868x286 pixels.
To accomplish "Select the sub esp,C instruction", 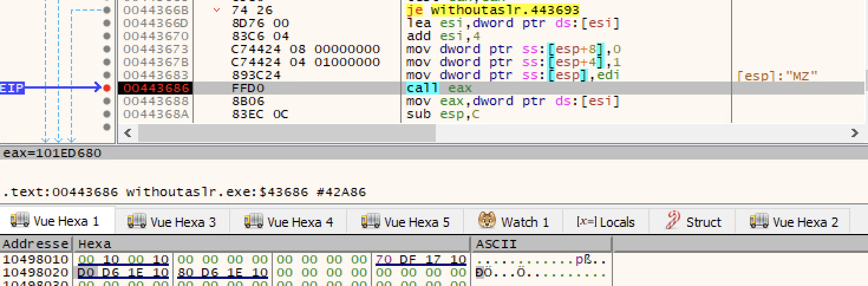I will [x=442, y=114].
